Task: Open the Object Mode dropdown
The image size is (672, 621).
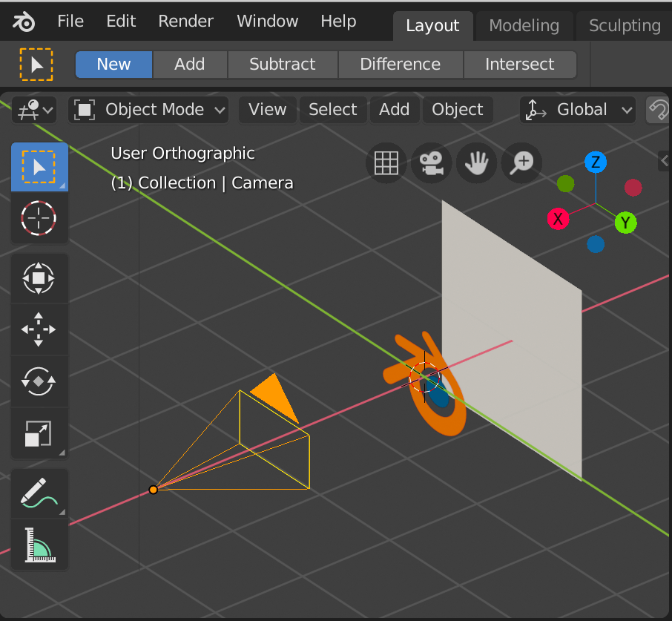Action: tap(148, 109)
